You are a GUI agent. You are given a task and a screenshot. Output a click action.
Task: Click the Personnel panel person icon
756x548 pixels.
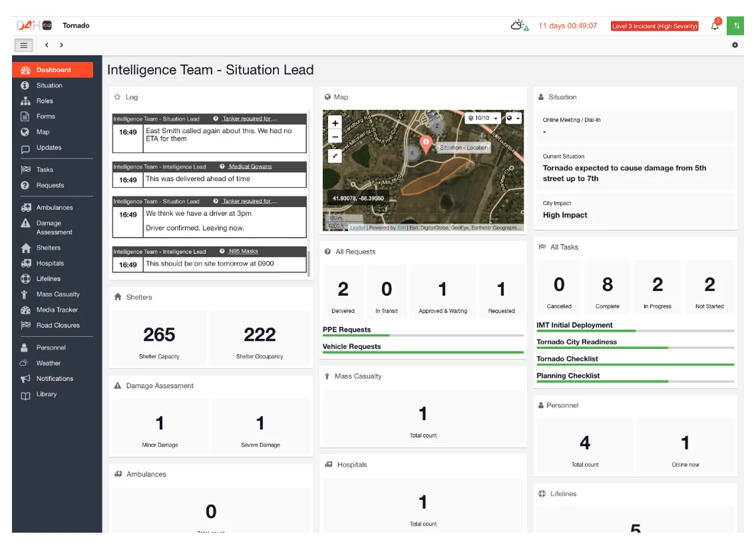point(541,406)
